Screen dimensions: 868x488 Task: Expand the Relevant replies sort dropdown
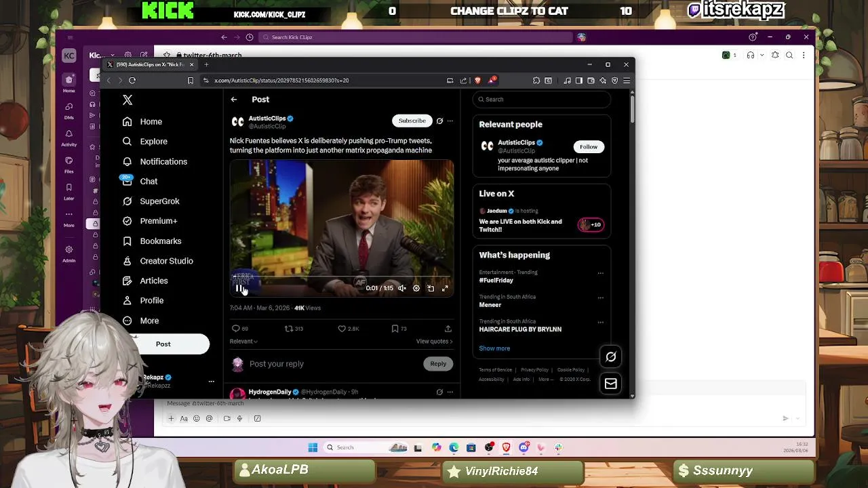(243, 342)
